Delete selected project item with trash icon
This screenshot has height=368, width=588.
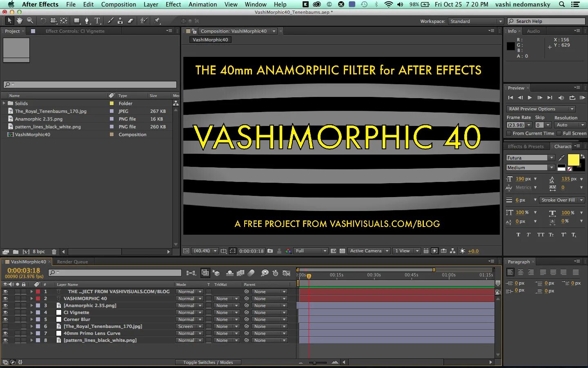point(54,251)
